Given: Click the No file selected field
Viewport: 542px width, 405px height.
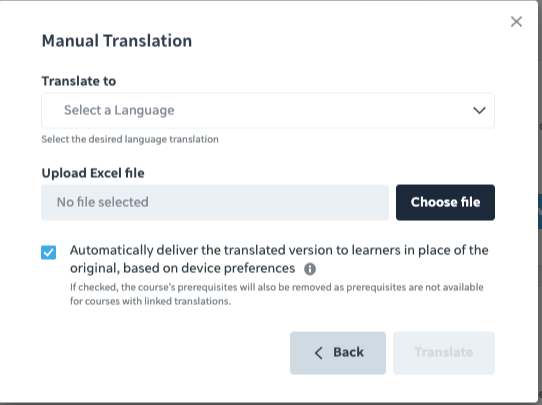Looking at the screenshot, I should click(x=215, y=202).
